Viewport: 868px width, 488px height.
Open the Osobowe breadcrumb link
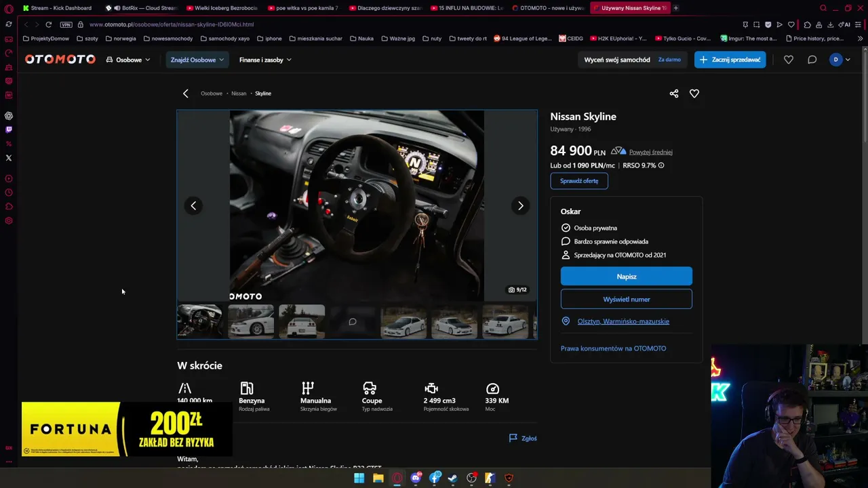(x=212, y=94)
